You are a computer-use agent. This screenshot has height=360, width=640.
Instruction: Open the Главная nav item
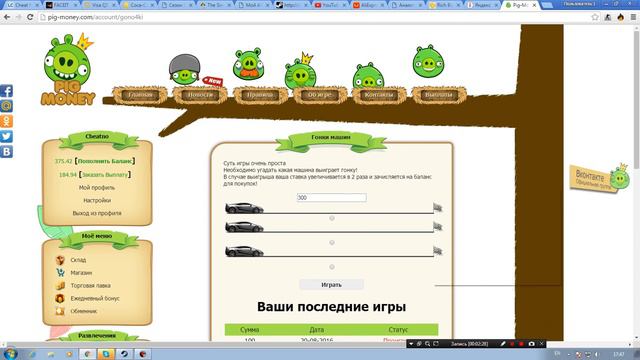[x=140, y=95]
